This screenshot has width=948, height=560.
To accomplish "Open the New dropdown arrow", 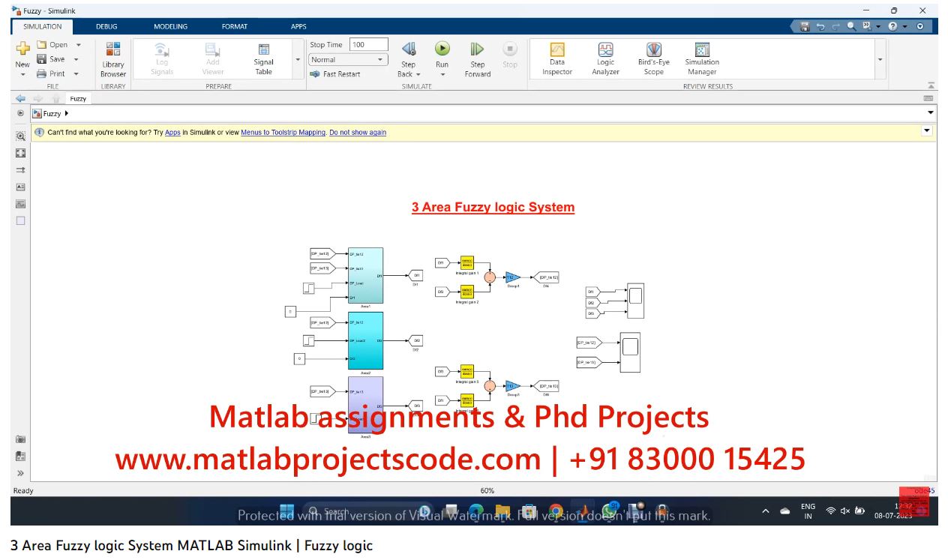I will click(22, 74).
